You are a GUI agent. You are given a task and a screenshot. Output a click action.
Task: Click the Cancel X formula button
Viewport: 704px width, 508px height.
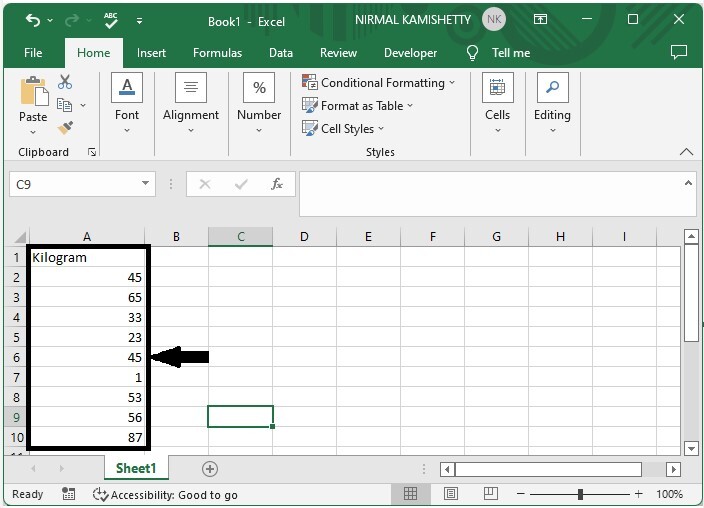click(205, 184)
